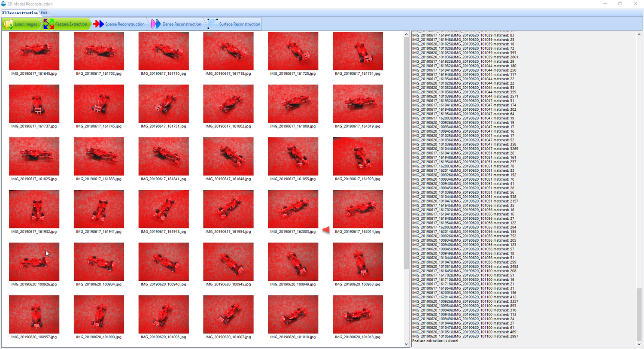Select thumbnail IMG_20190617_161645.jpg
644x349 pixels.
point(34,51)
